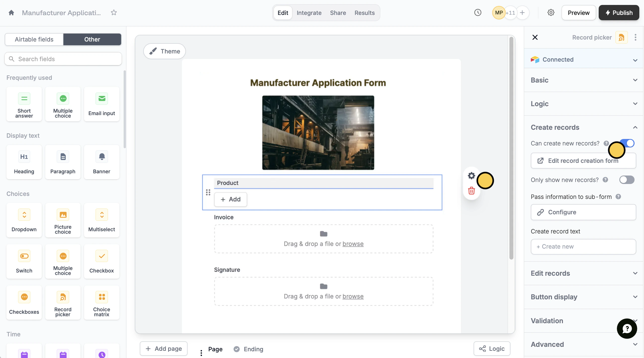Click the drag handle beside the Product field
Image resolution: width=644 pixels, height=358 pixels.
click(x=208, y=192)
